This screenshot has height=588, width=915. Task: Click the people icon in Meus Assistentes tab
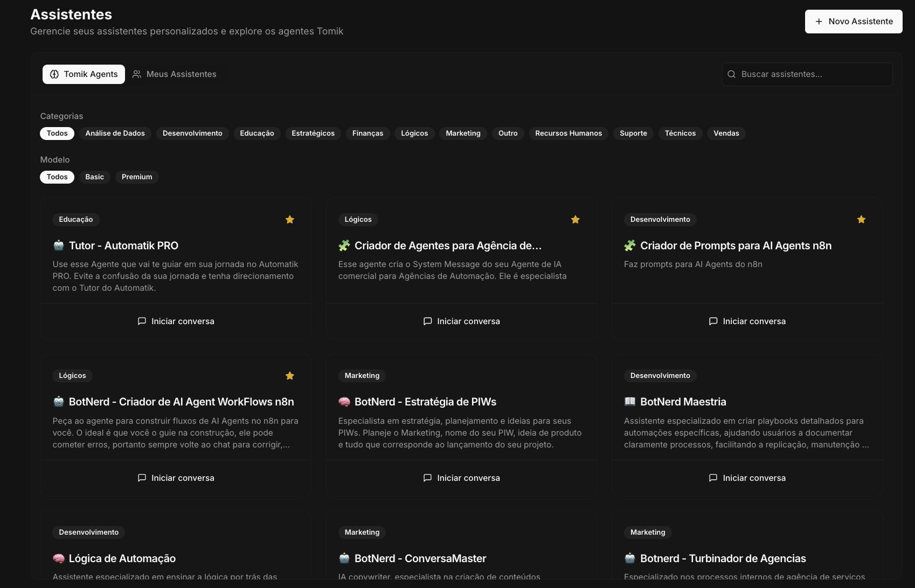pyautogui.click(x=137, y=74)
